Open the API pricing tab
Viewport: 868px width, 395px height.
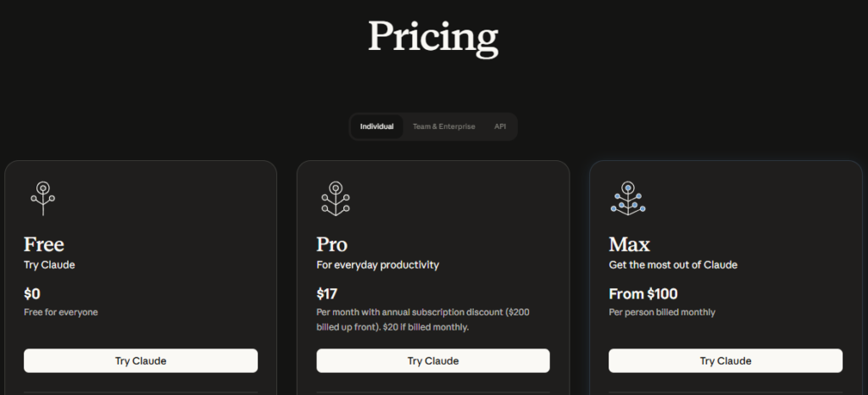pyautogui.click(x=500, y=126)
